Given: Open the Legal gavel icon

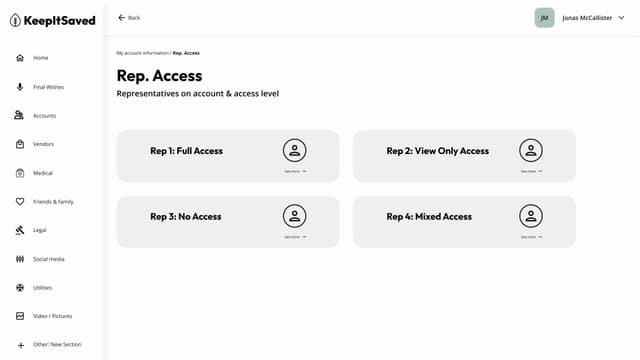Looking at the screenshot, I should (20, 230).
